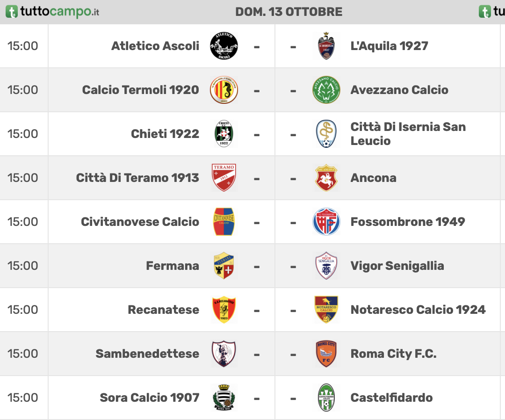Click the Teramo 1913 red shield logo
This screenshot has width=505, height=420.
pos(224,177)
